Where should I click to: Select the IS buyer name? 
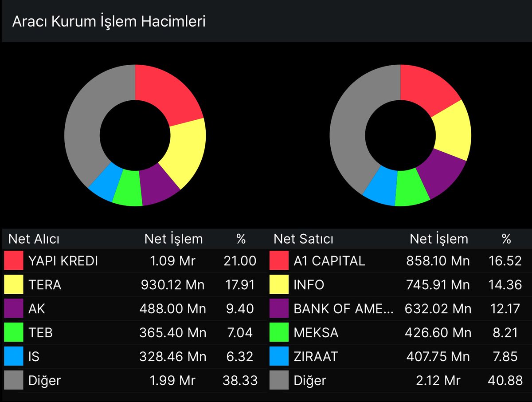pyautogui.click(x=34, y=357)
